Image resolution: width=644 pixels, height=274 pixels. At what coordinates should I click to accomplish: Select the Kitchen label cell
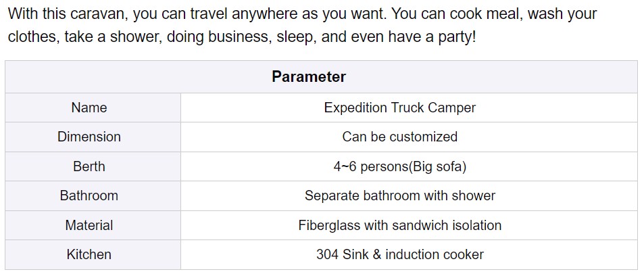[x=89, y=254]
